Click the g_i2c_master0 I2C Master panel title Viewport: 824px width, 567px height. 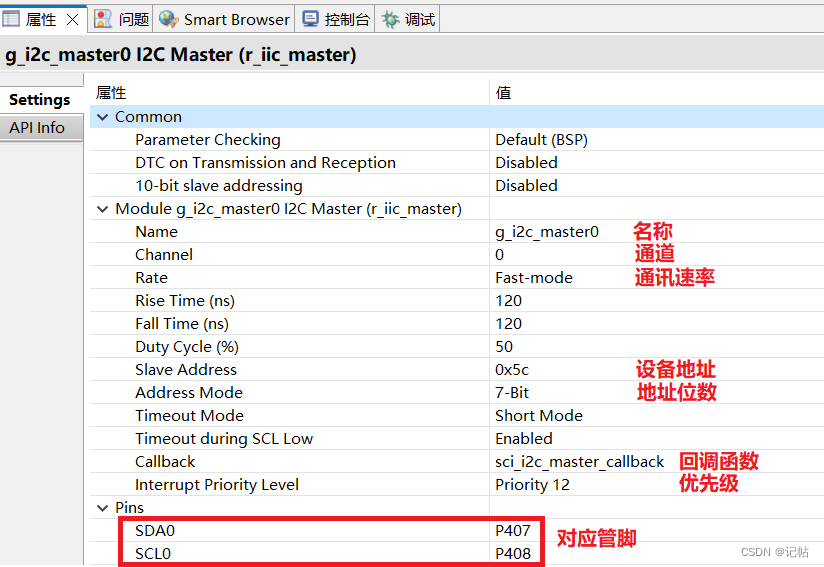pos(180,55)
